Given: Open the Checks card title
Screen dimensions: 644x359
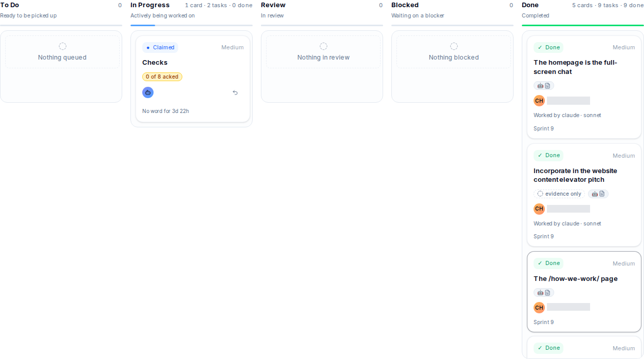Looking at the screenshot, I should (x=155, y=63).
